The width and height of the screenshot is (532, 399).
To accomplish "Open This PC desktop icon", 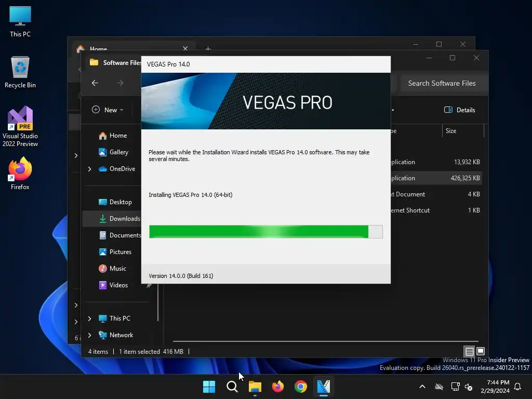I will point(20,21).
